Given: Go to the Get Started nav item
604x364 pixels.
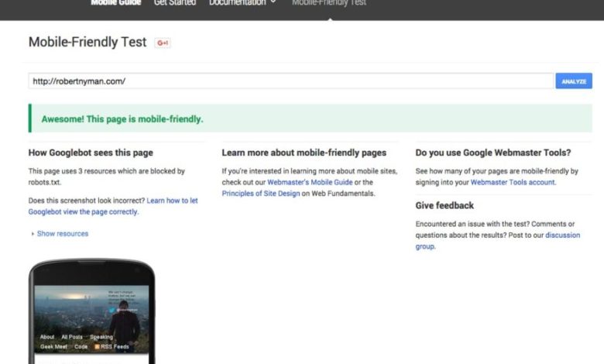Looking at the screenshot, I should click(x=175, y=2).
